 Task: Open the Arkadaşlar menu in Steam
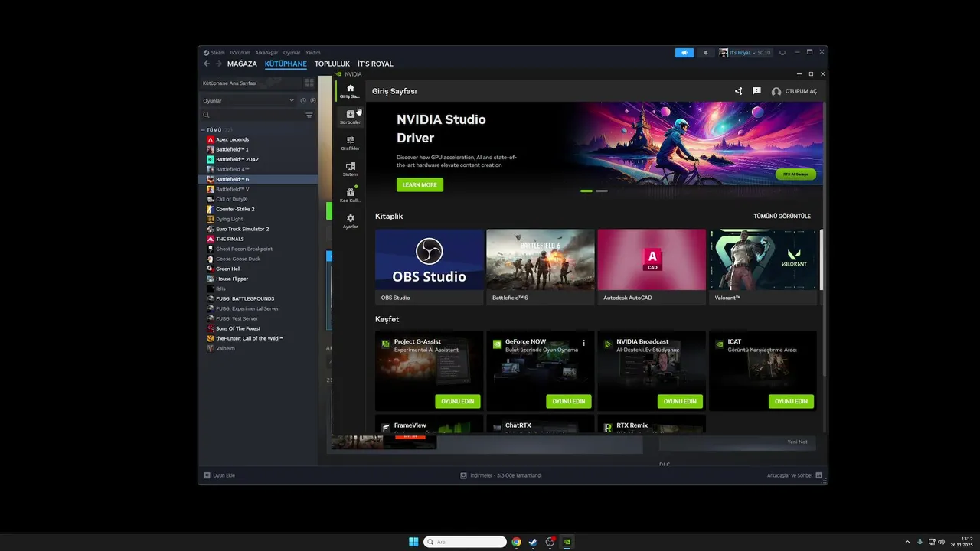pyautogui.click(x=267, y=53)
